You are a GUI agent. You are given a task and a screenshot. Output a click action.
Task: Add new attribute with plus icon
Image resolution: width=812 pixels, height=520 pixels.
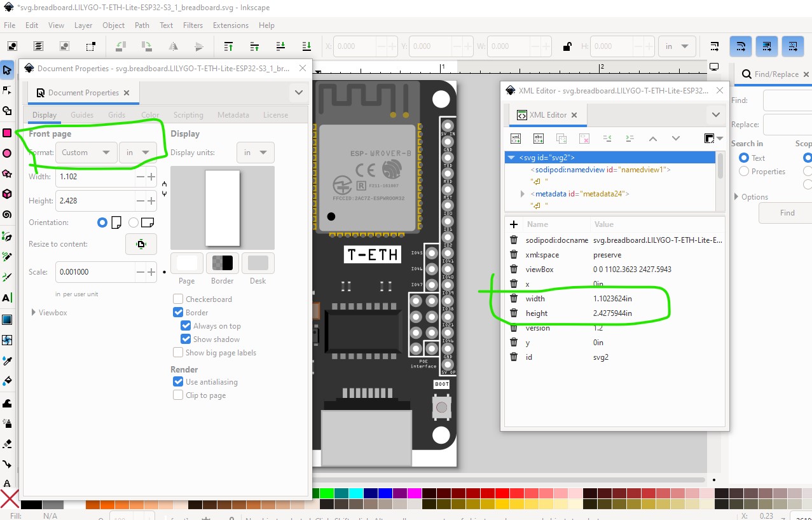click(x=514, y=224)
